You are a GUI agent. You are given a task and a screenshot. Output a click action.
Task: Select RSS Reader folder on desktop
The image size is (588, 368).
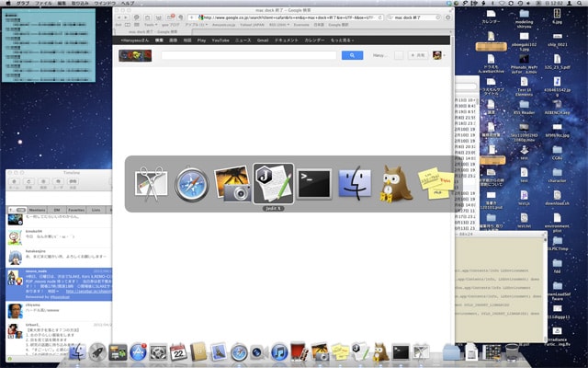[524, 107]
